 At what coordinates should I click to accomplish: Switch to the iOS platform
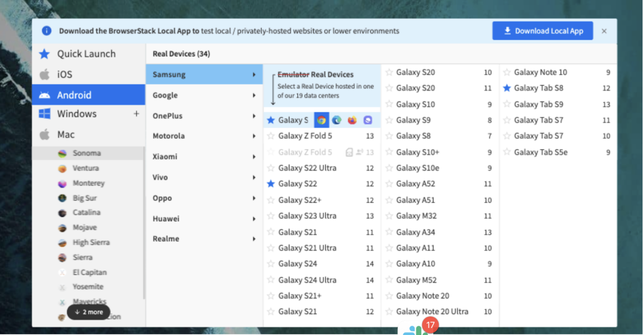click(89, 74)
